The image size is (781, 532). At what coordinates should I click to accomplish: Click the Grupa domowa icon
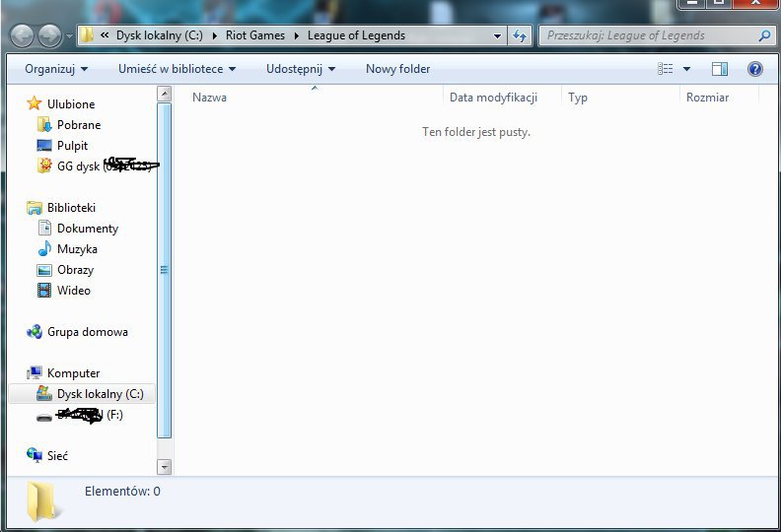coord(35,331)
